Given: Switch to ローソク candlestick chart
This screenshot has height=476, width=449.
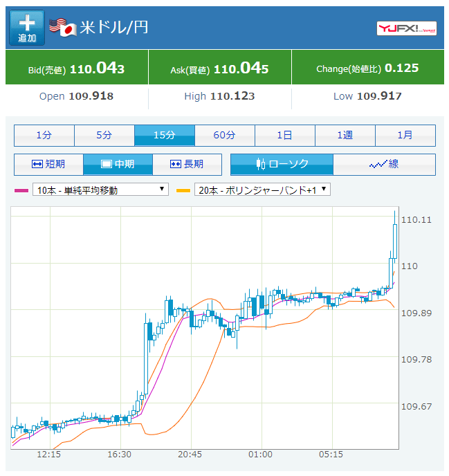Looking at the screenshot, I should [x=282, y=165].
